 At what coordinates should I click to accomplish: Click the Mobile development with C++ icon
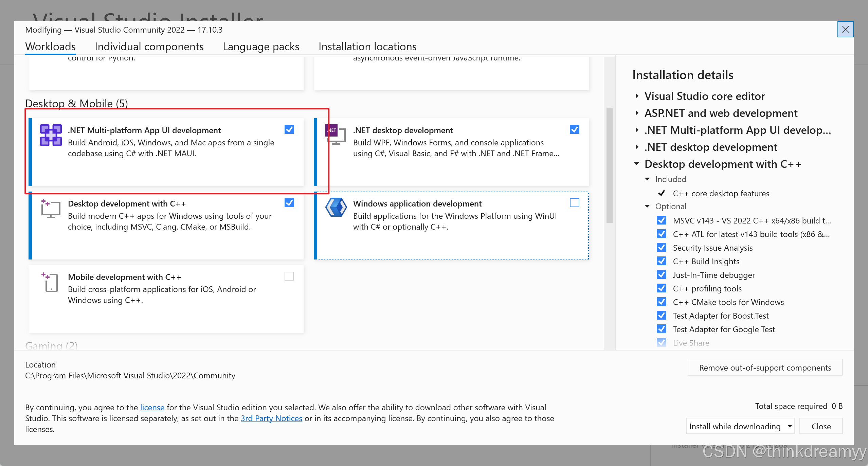pyautogui.click(x=50, y=282)
